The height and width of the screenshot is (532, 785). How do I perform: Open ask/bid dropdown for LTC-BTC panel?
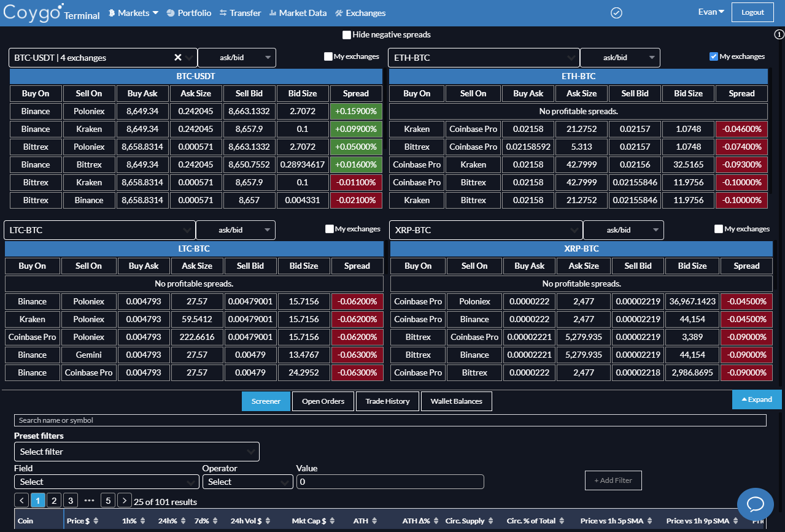click(x=236, y=230)
